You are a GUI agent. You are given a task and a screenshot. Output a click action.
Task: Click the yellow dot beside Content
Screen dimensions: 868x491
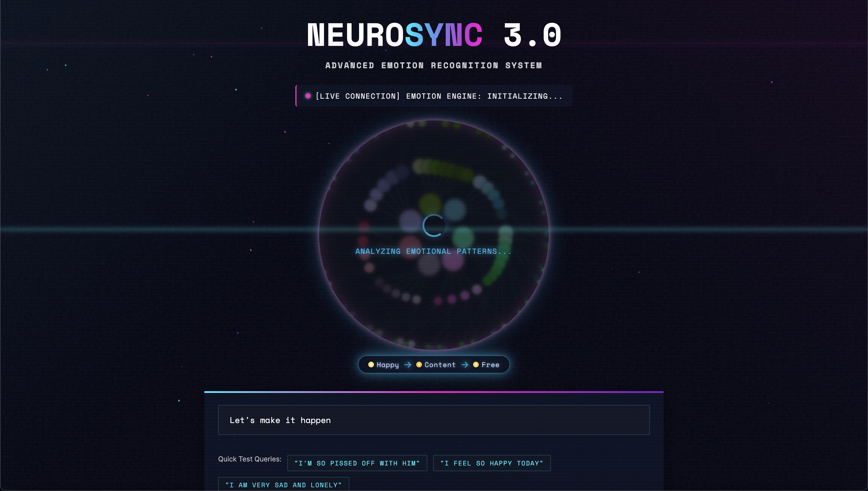pyautogui.click(x=419, y=365)
